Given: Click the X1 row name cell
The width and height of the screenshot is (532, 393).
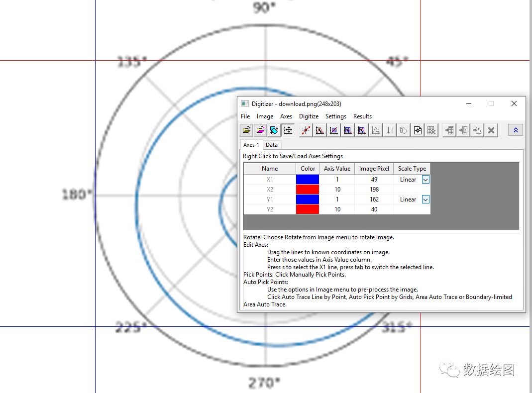Looking at the screenshot, I should (270, 180).
